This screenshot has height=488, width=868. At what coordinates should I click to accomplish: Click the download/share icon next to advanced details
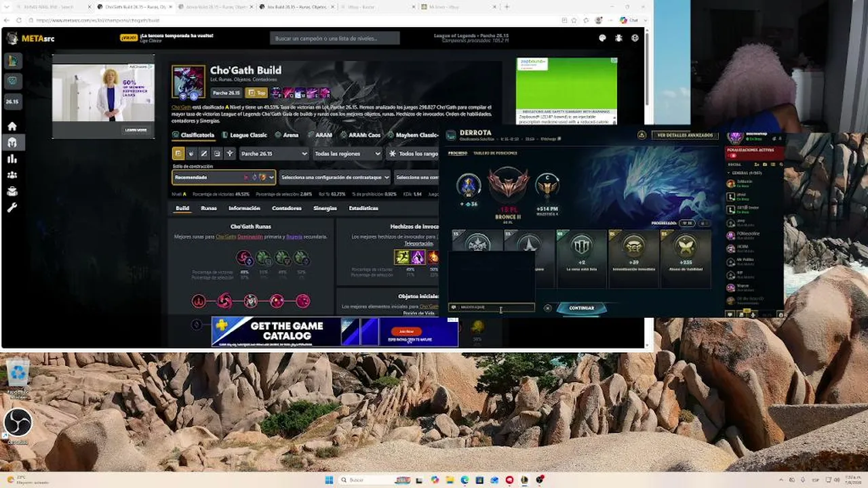click(x=642, y=135)
